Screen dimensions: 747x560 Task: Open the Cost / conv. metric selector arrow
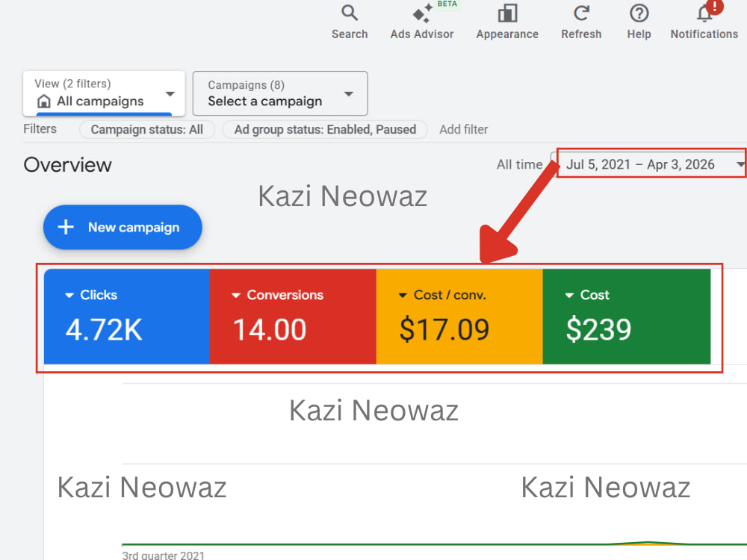[x=403, y=295]
